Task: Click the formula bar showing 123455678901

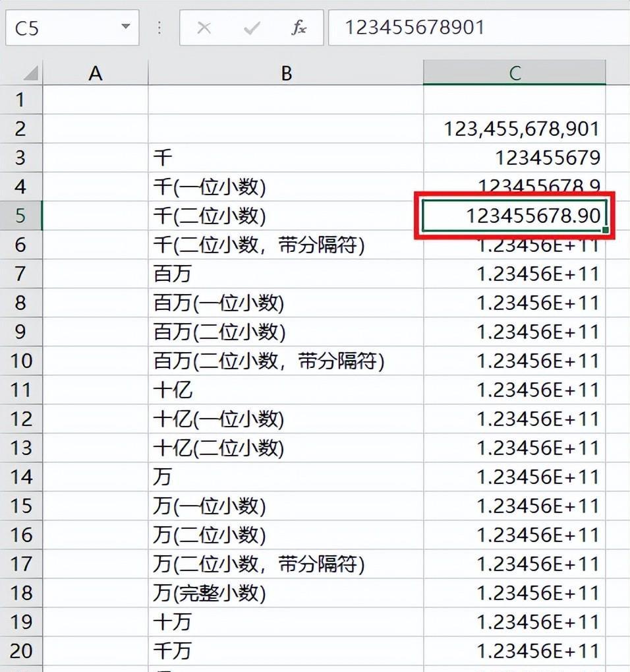Action: pyautogui.click(x=479, y=28)
